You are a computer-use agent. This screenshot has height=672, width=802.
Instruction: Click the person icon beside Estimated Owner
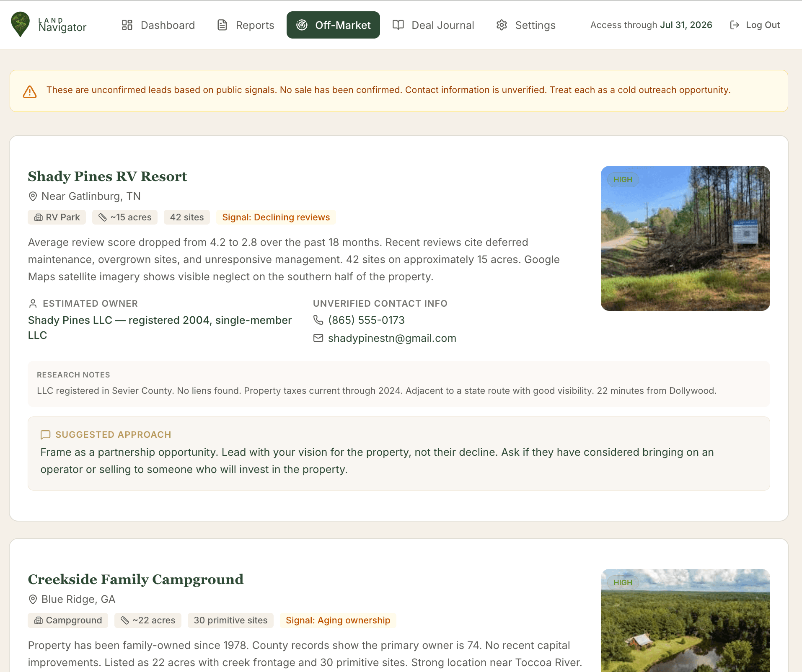[33, 303]
